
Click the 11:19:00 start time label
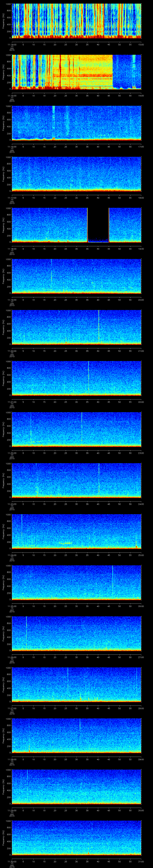[x=12, y=300]
